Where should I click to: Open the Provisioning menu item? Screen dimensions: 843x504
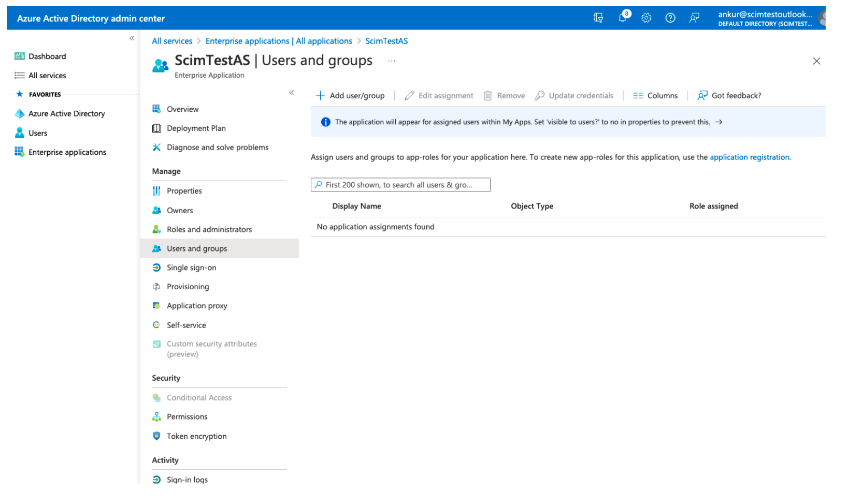coord(187,287)
